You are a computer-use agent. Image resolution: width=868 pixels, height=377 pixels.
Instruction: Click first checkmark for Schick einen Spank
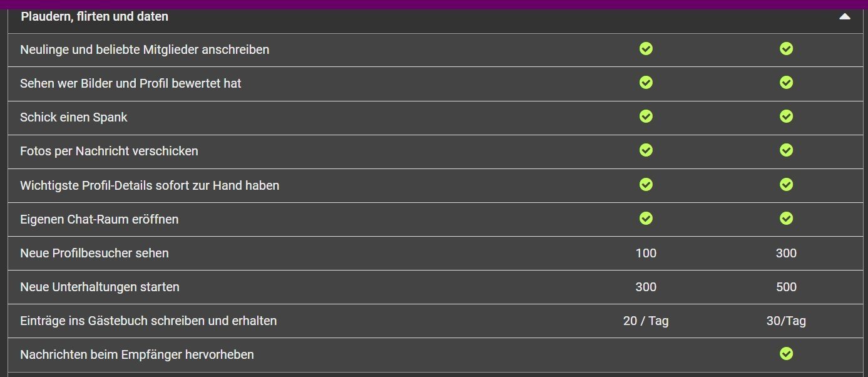646,116
